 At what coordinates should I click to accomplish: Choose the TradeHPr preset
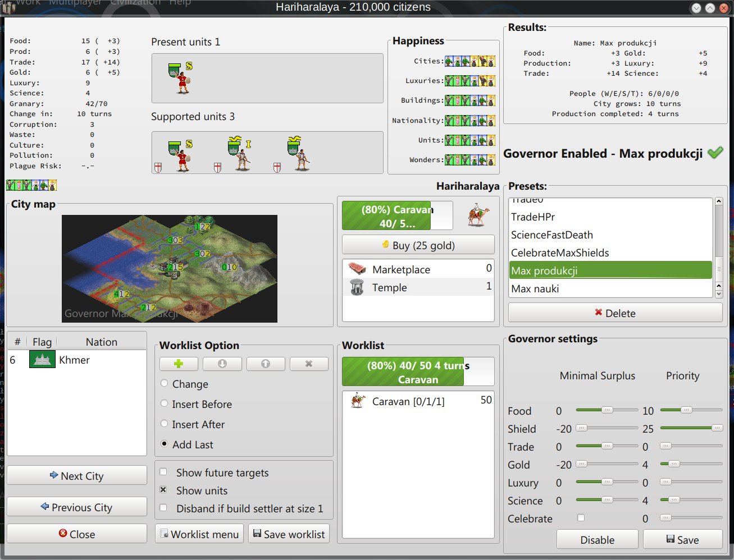(610, 217)
